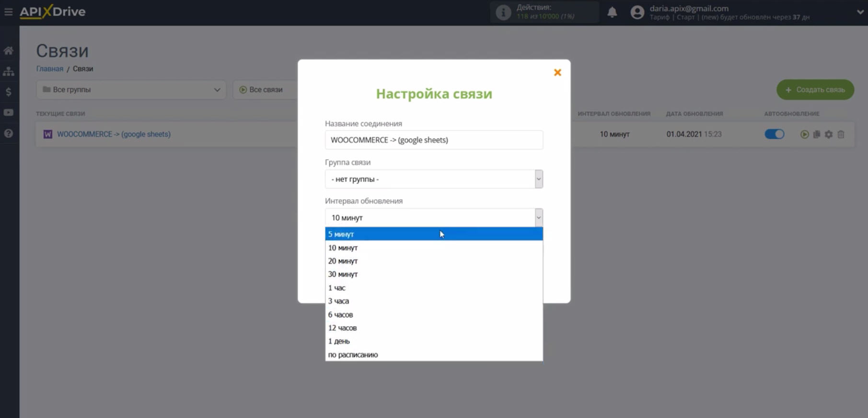Open the WOOCOMMERCE -> (google sheets) link
Image resolution: width=868 pixels, height=418 pixels.
pyautogui.click(x=114, y=134)
